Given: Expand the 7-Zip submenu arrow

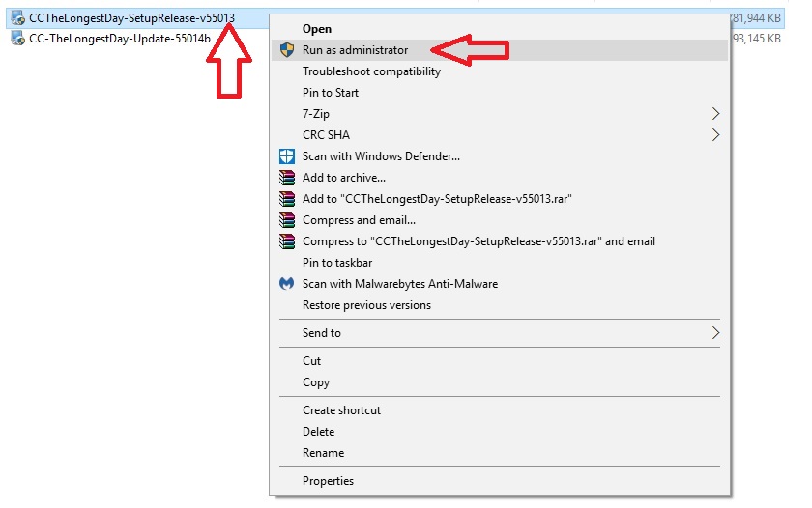Looking at the screenshot, I should coord(715,114).
